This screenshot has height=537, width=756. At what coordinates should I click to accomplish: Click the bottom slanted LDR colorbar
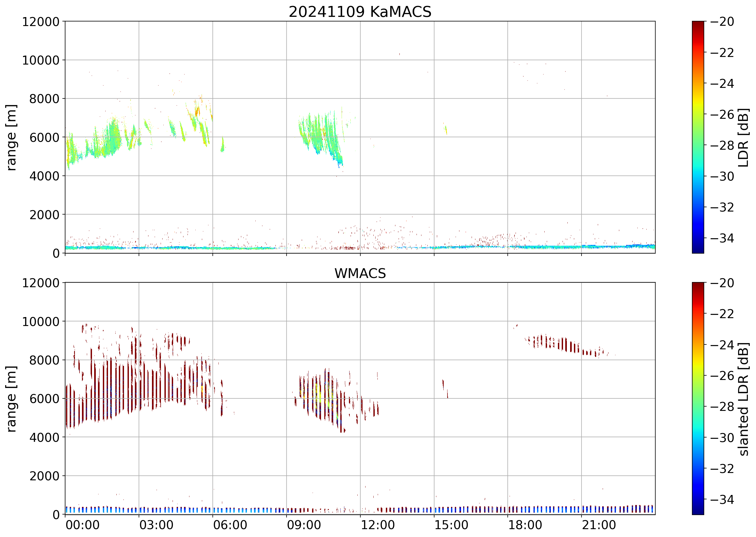(x=698, y=398)
